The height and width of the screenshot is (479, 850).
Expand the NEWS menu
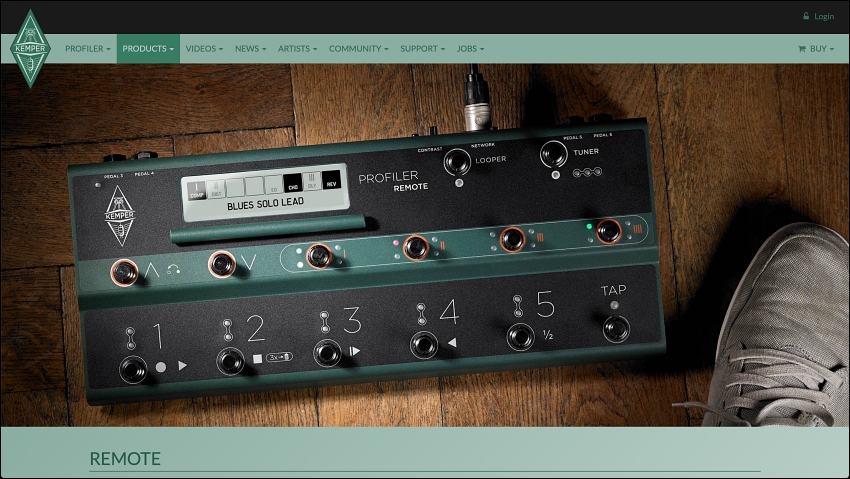tap(250, 49)
